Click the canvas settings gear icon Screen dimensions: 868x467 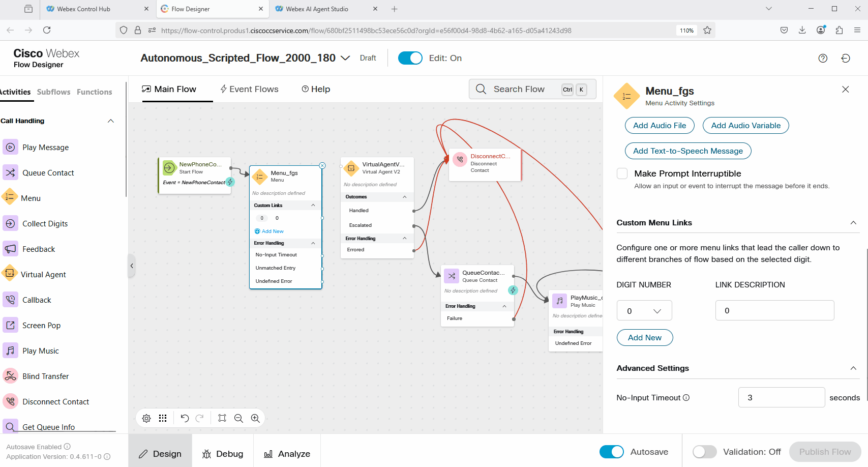(146, 418)
